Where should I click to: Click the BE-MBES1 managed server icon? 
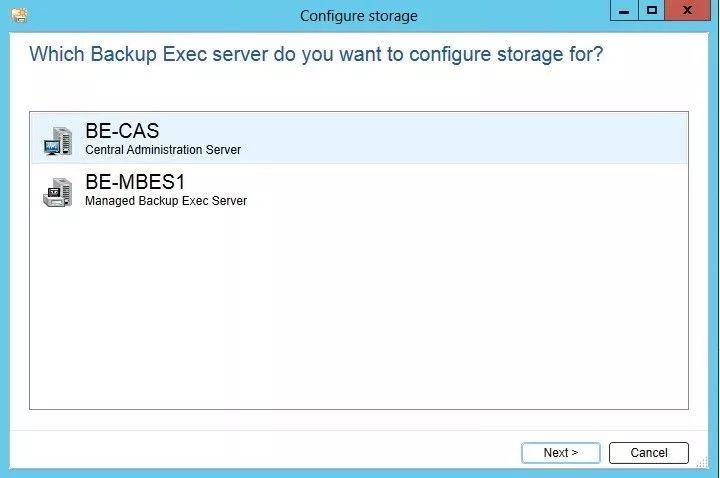click(57, 190)
